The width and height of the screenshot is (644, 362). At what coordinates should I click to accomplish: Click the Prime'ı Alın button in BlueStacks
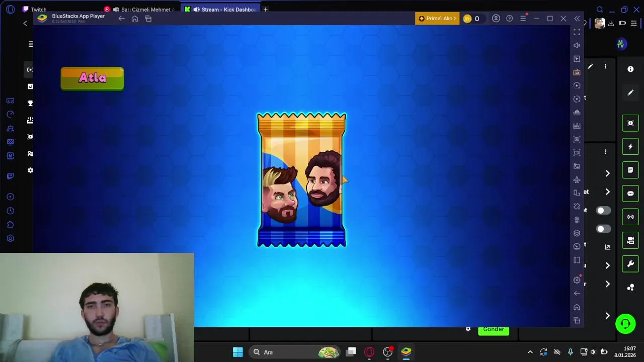tap(437, 19)
